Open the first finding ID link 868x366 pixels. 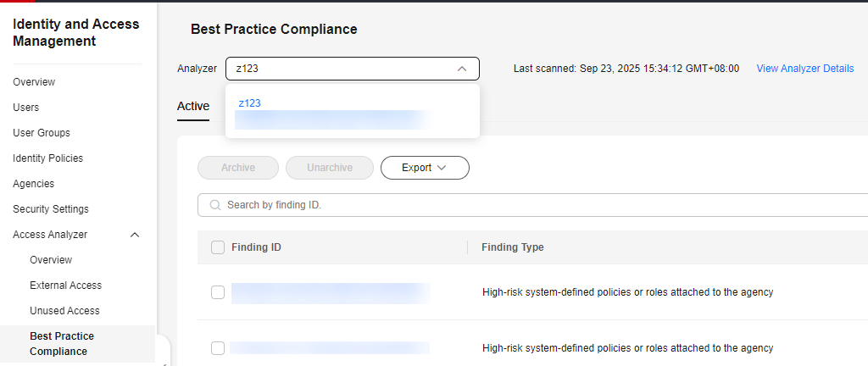pos(331,292)
